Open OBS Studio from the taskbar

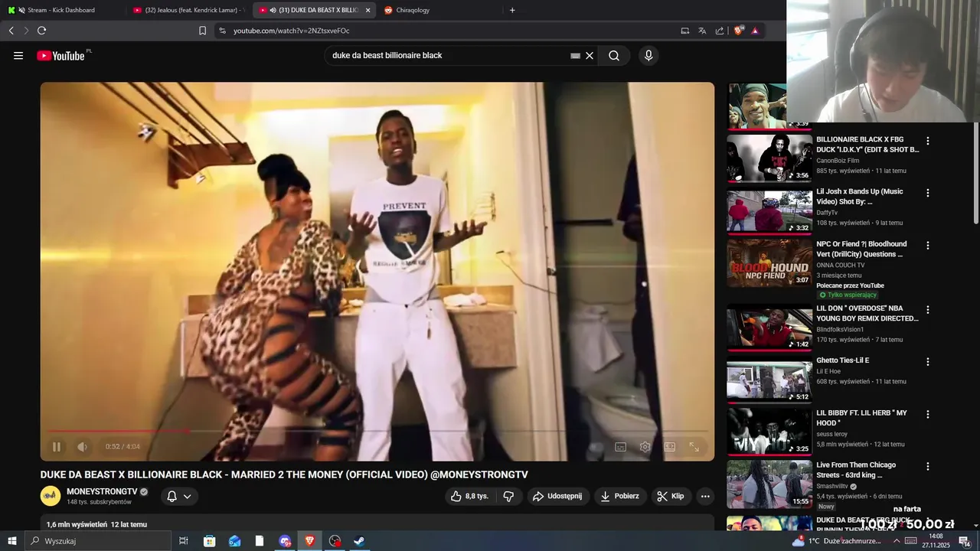click(335, 541)
